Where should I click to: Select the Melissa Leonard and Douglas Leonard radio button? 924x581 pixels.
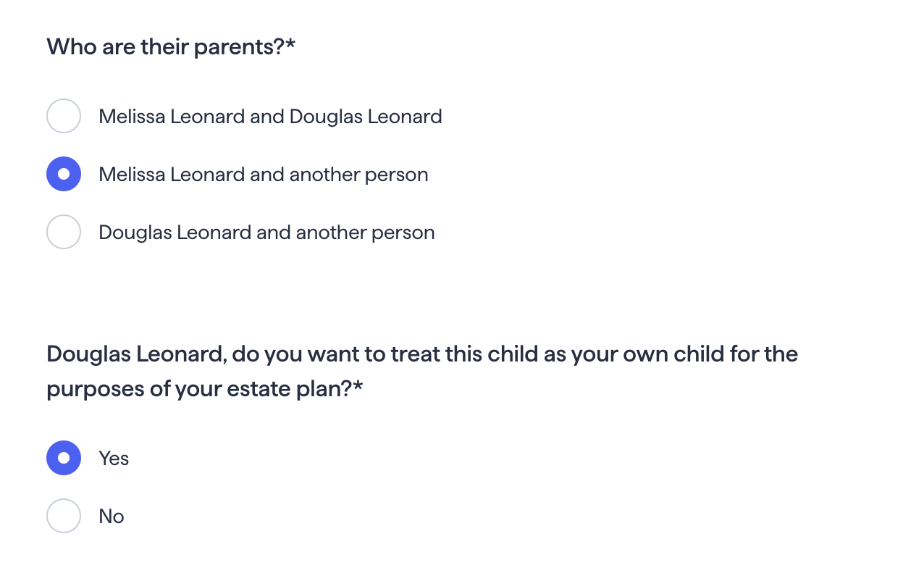click(64, 116)
